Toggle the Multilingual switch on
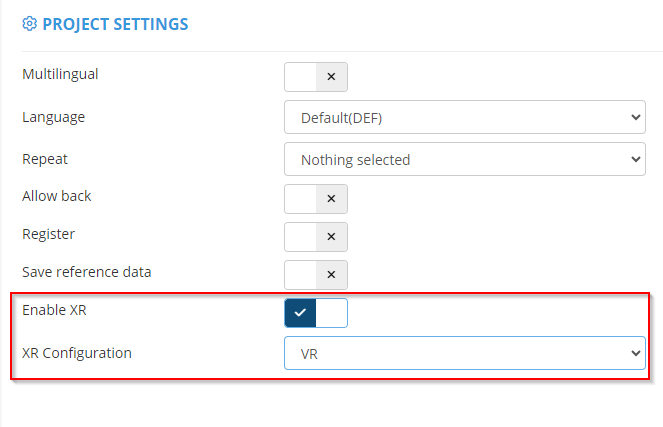 [316, 76]
